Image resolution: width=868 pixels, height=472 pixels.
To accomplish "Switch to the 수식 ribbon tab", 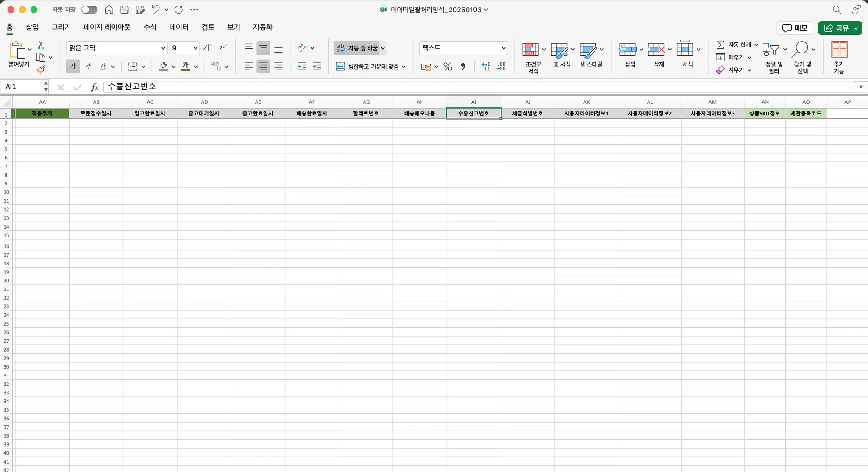I will point(150,27).
